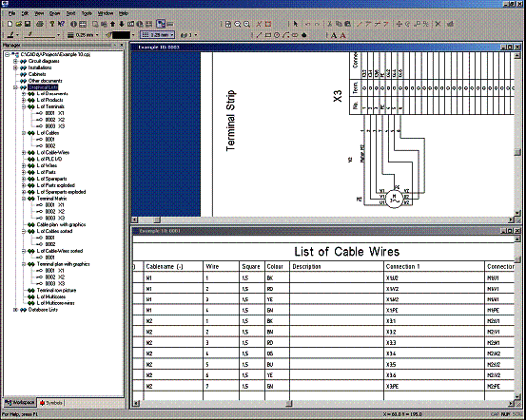Screen dimensions: 526x420
Task: Select the line drawing tool
Action: click(x=259, y=35)
